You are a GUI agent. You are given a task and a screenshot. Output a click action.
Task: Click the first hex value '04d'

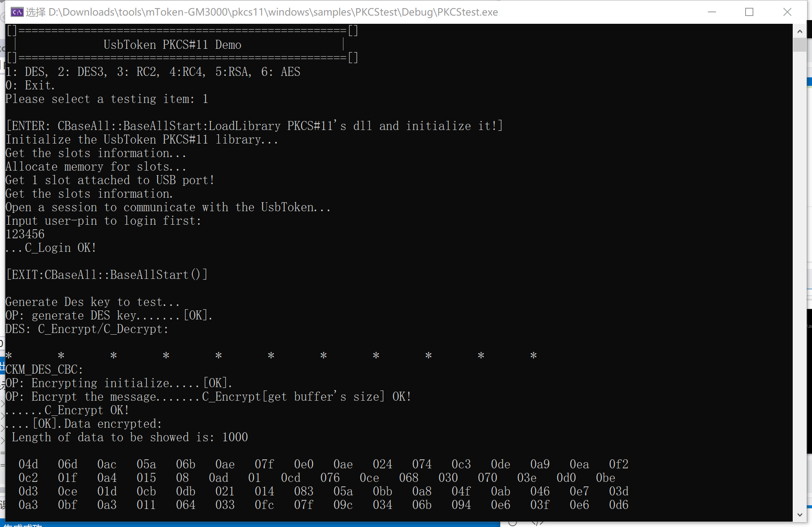click(28, 464)
